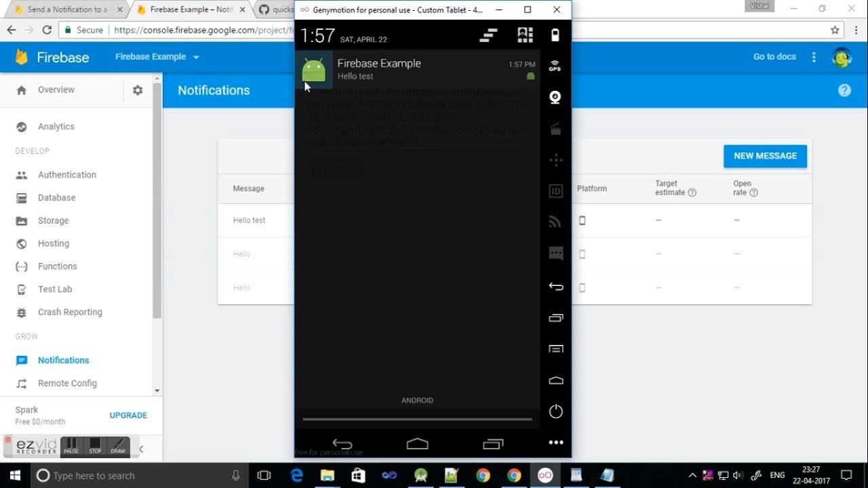Open Firebase header overflow menu
The height and width of the screenshot is (488, 868).
click(814, 57)
